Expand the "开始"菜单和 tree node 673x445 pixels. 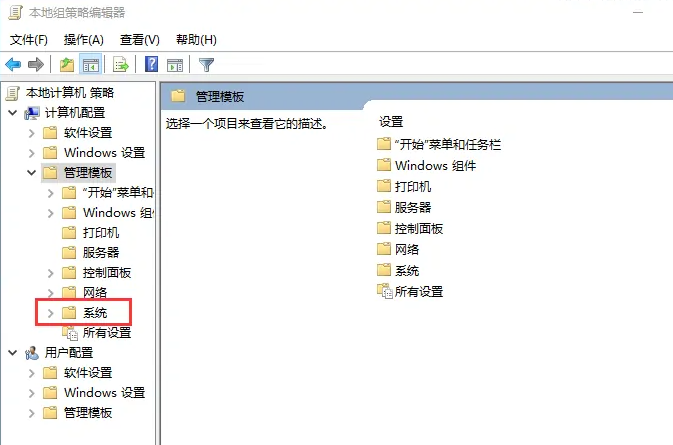pyautogui.click(x=50, y=193)
